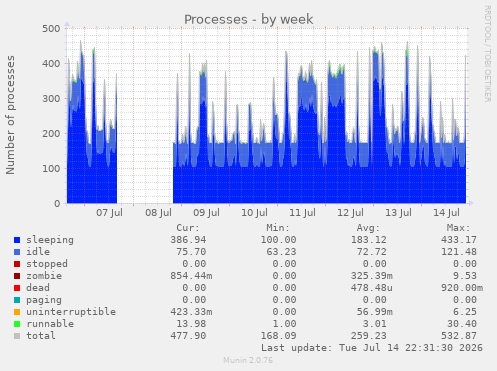The height and width of the screenshot is (371, 497).
Task: Select the 'uninterruptible' legend label
Action: [71, 312]
